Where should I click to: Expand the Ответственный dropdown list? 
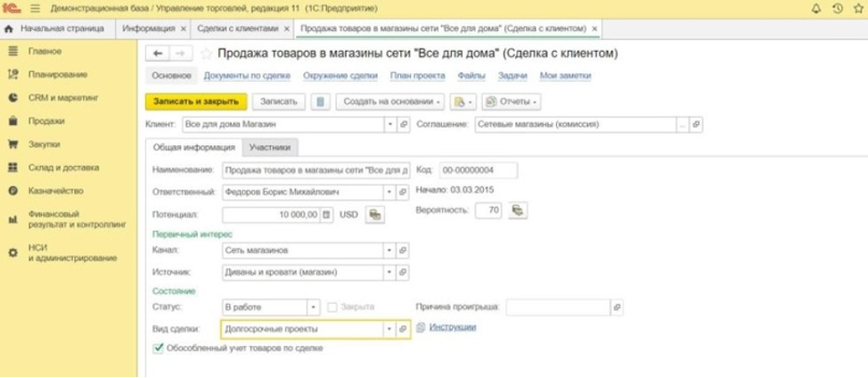click(x=391, y=192)
